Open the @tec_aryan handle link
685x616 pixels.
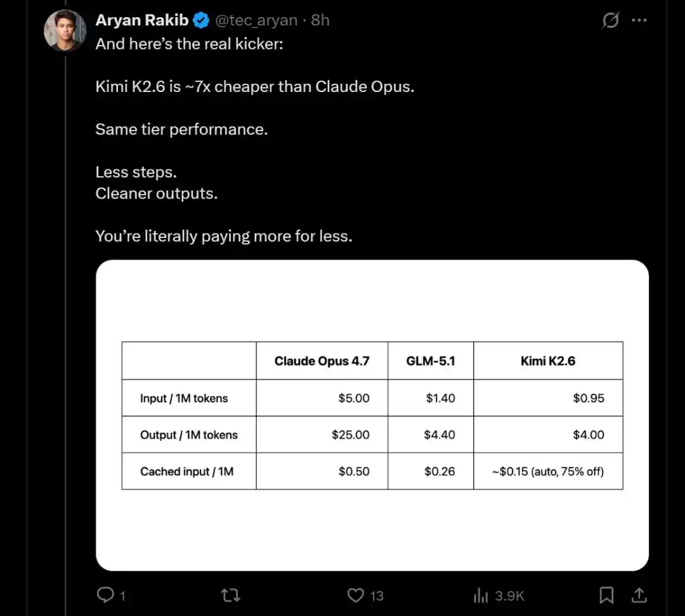[x=256, y=20]
